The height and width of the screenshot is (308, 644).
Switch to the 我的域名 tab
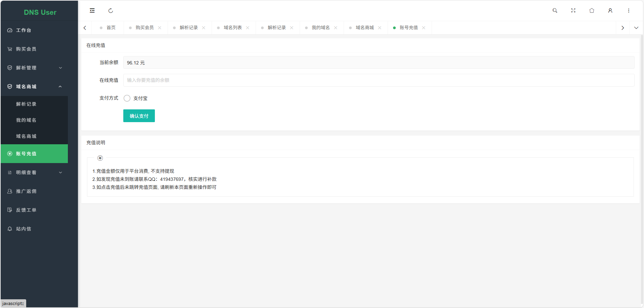[320, 28]
